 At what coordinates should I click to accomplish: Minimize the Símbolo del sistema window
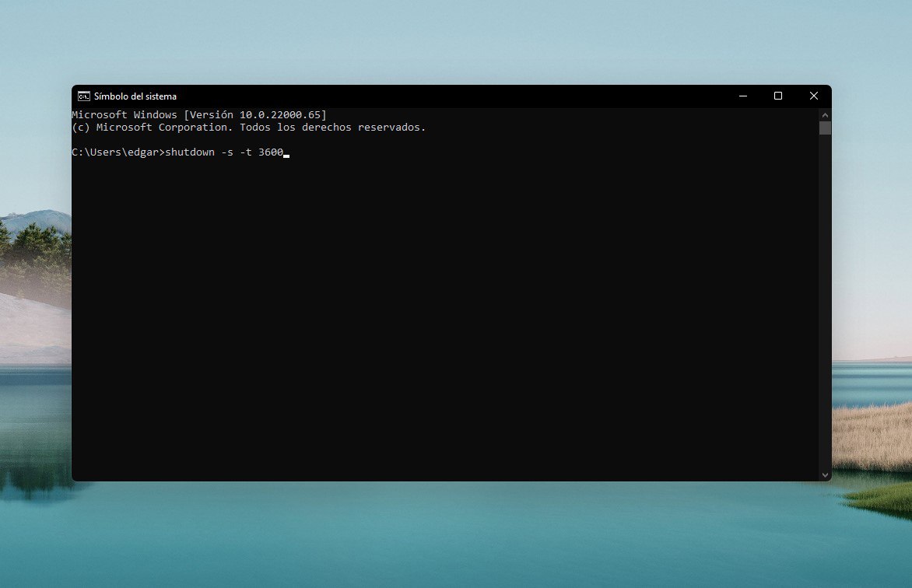point(742,96)
